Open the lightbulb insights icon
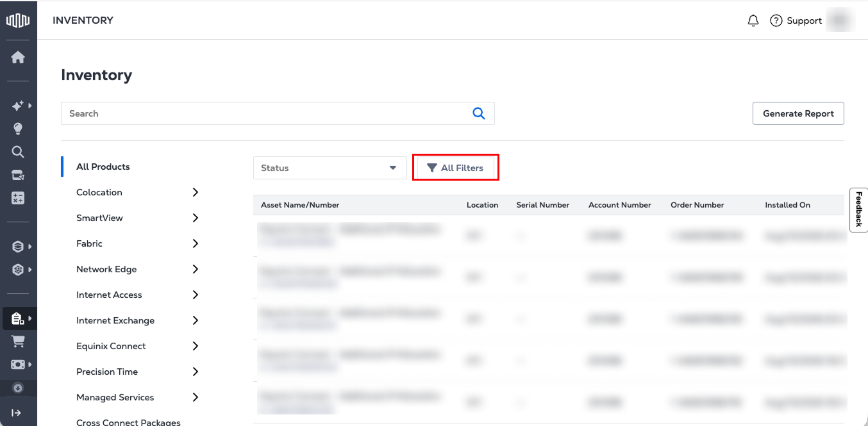The height and width of the screenshot is (426, 868). (x=18, y=129)
